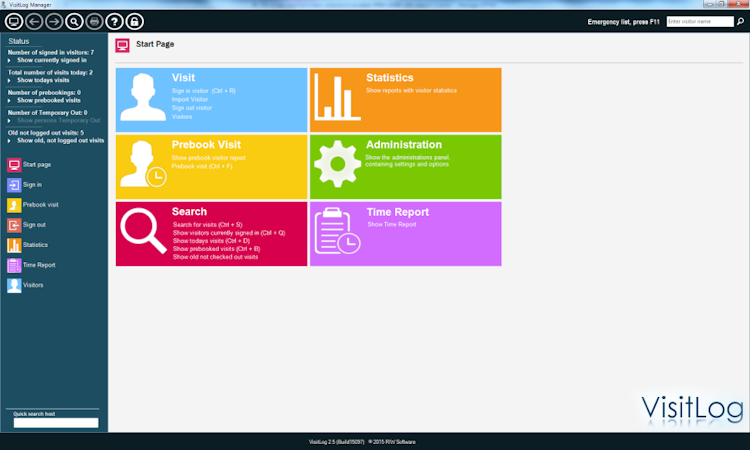Click Show Time Report link

[392, 224]
